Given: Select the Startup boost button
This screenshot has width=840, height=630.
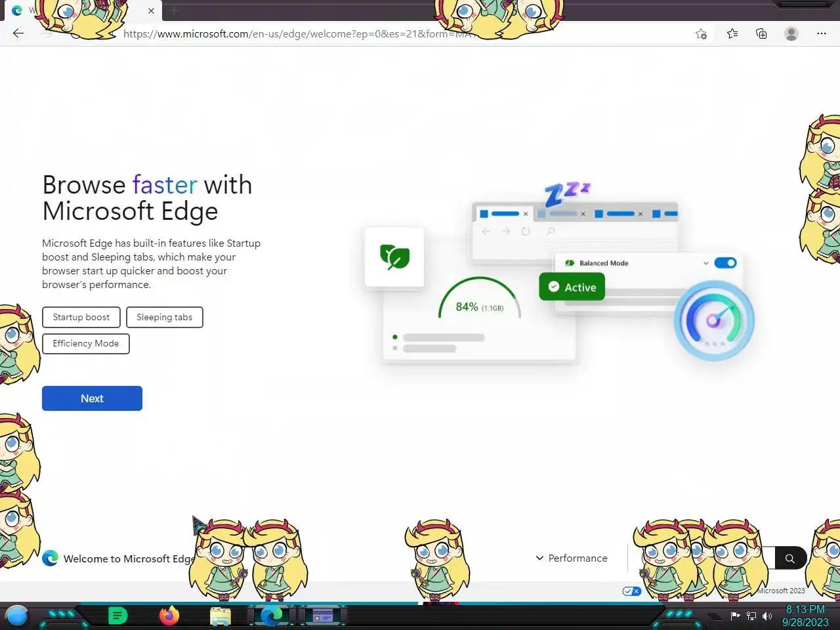Looking at the screenshot, I should point(81,317).
